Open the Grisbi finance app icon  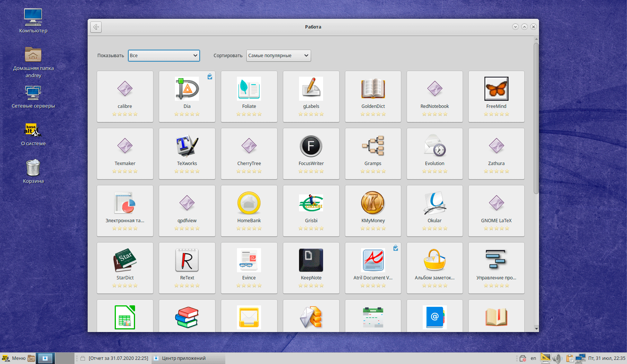coord(311,203)
